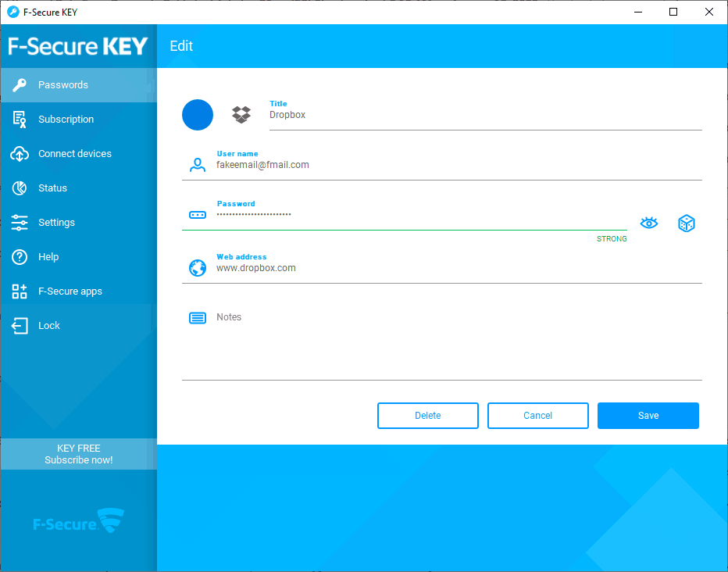Viewport: 728px width, 572px height.
Task: Click the Subscription certificate icon
Action: [x=19, y=120]
